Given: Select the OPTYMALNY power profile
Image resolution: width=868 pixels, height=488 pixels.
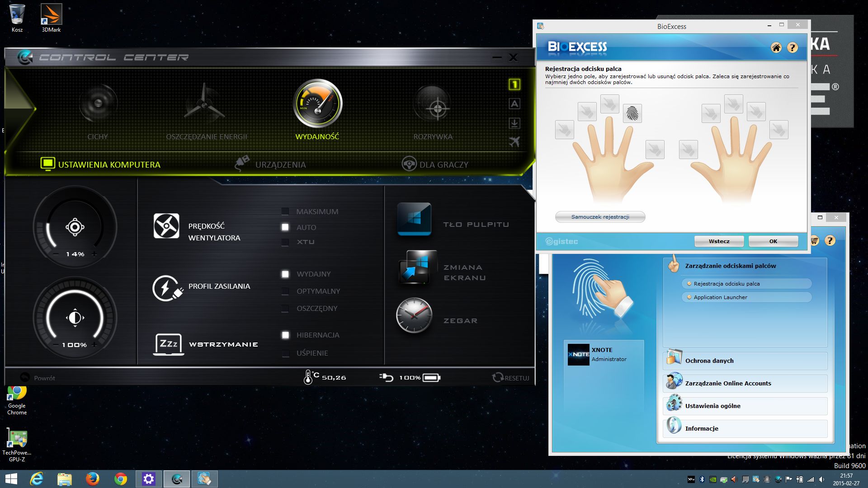Looking at the screenshot, I should (285, 291).
